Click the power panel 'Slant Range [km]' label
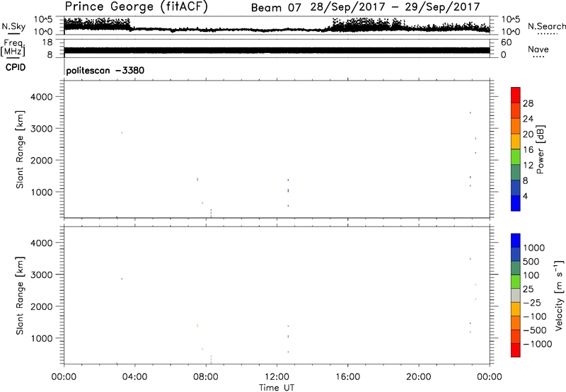The image size is (566, 392). [x=20, y=149]
